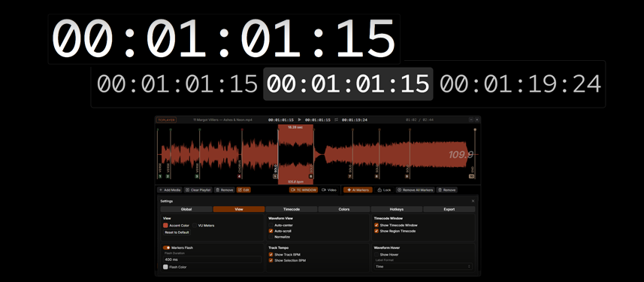The height and width of the screenshot is (282, 644).
Task: Toggle the Markers Flash switch
Action: pos(166,248)
